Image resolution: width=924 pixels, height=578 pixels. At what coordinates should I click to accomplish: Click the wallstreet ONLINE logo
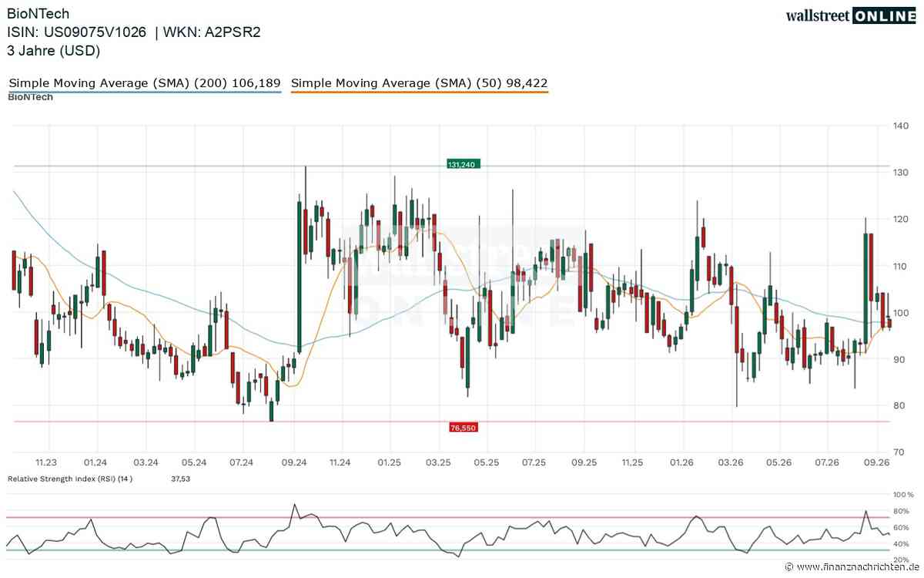coord(851,16)
